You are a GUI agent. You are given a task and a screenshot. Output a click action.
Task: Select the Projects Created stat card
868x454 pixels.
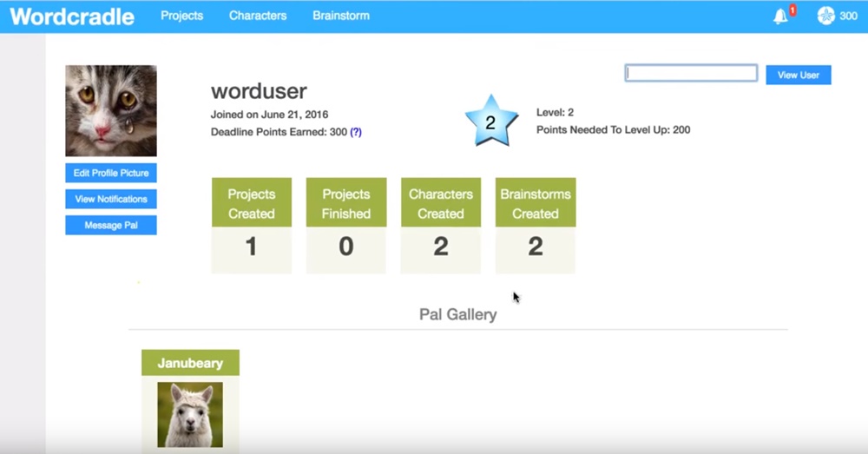[x=252, y=226]
